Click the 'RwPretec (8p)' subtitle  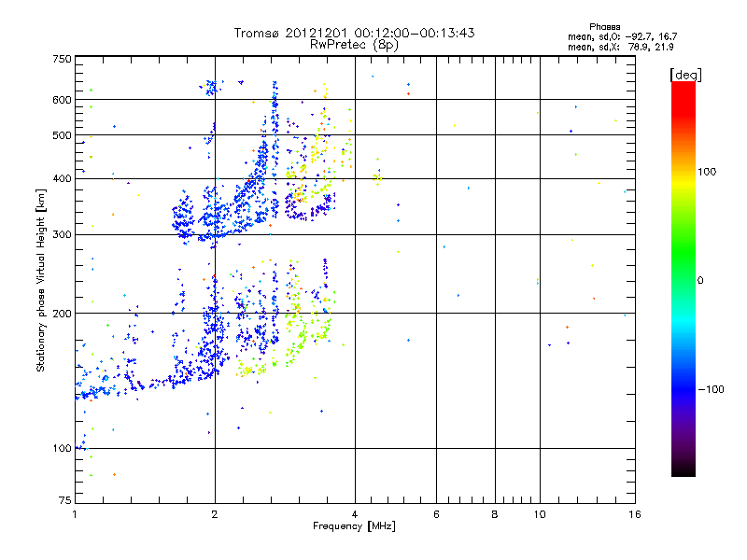pos(354,45)
